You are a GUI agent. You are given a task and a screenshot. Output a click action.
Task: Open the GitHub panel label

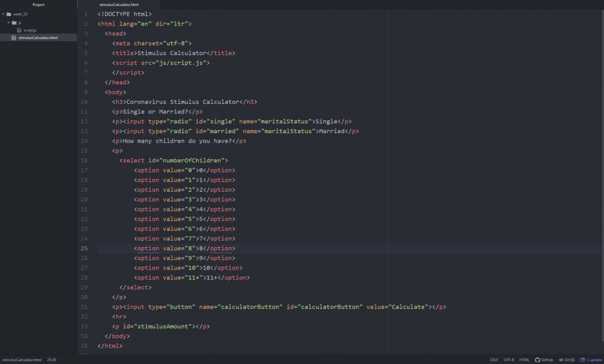[x=547, y=360]
